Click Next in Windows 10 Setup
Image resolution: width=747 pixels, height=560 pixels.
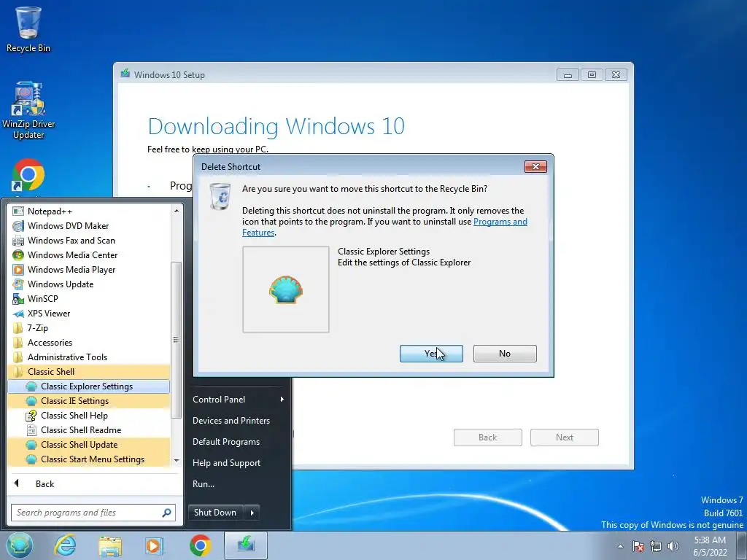pos(565,437)
